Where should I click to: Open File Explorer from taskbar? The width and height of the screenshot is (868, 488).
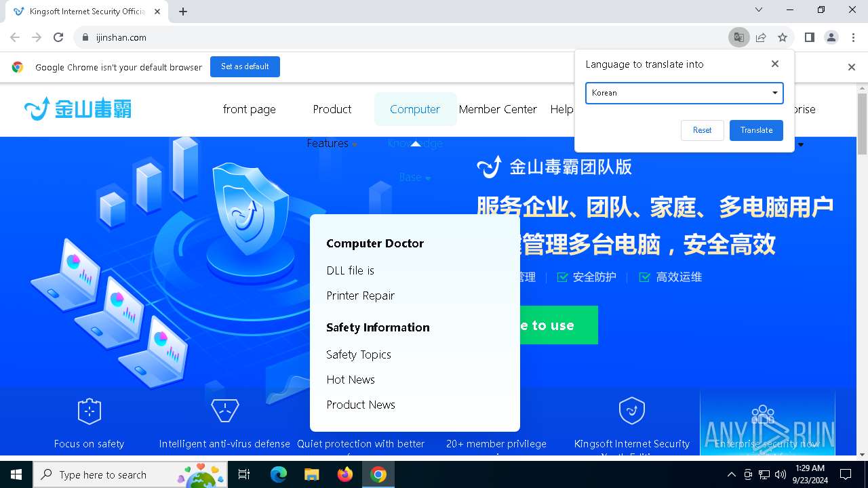(311, 474)
